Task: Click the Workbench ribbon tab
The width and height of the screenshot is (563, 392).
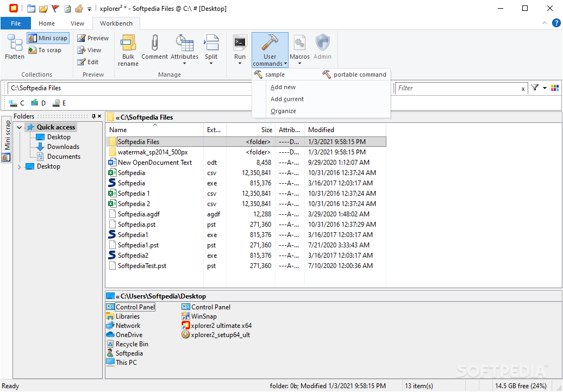Action: pyautogui.click(x=116, y=23)
